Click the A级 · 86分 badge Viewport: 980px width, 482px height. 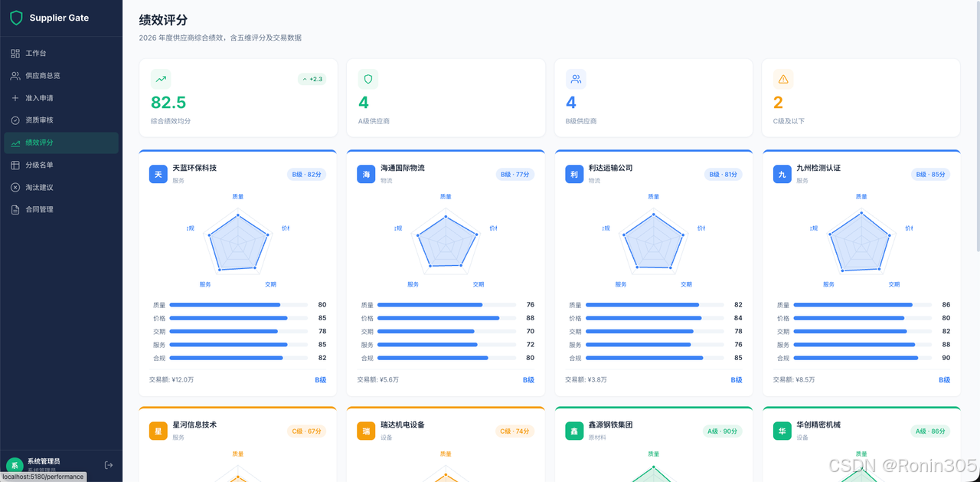click(931, 431)
